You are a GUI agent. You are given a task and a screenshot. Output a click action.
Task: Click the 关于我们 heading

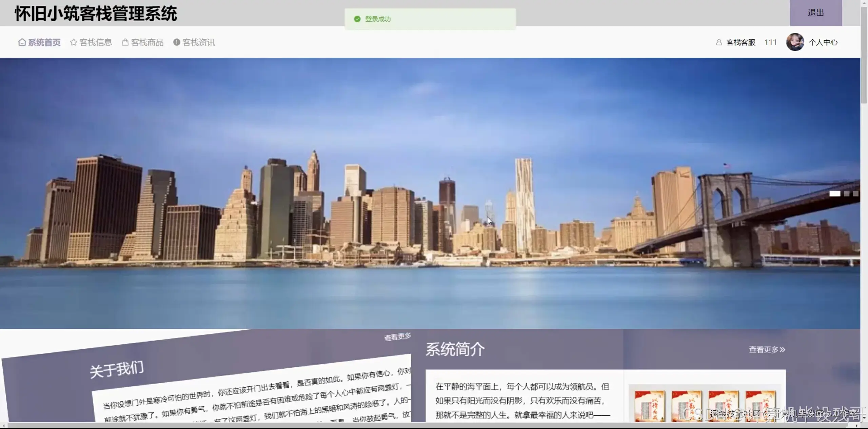coord(117,369)
